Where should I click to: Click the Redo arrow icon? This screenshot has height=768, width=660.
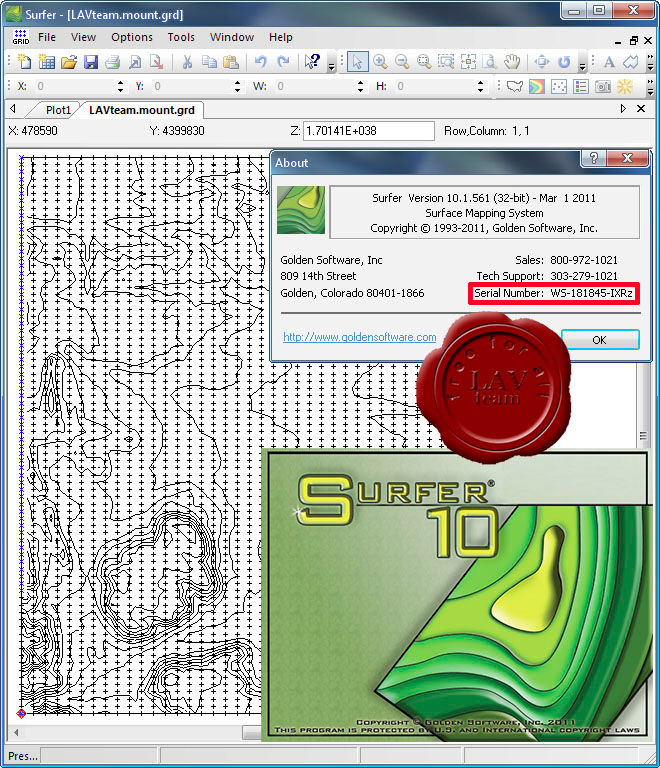click(x=283, y=62)
